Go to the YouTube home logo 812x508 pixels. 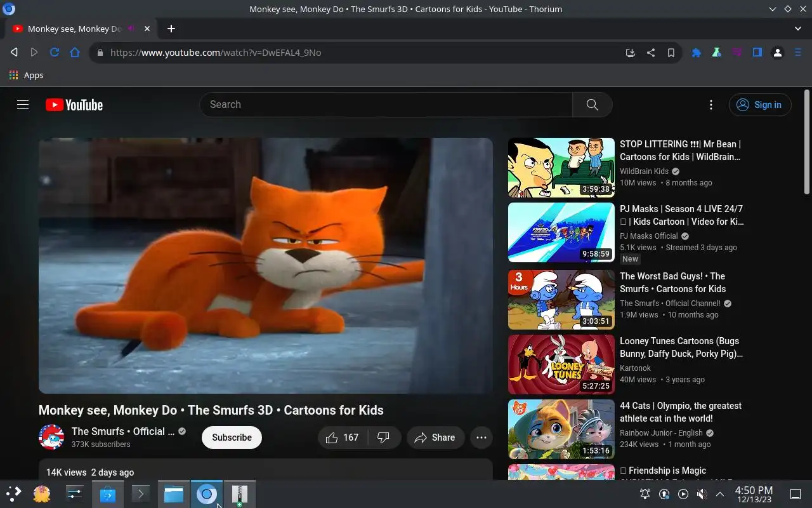tap(74, 105)
